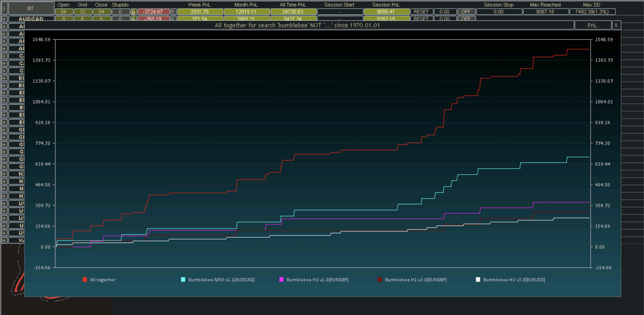The height and width of the screenshot is (315, 644).
Task: Click the 'Session Stop' column header
Action: click(498, 4)
